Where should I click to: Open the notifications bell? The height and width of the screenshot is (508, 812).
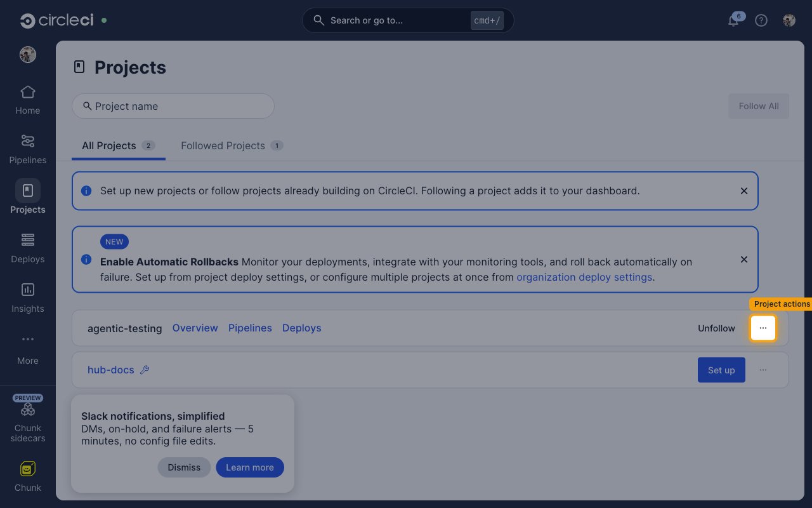pos(733,20)
